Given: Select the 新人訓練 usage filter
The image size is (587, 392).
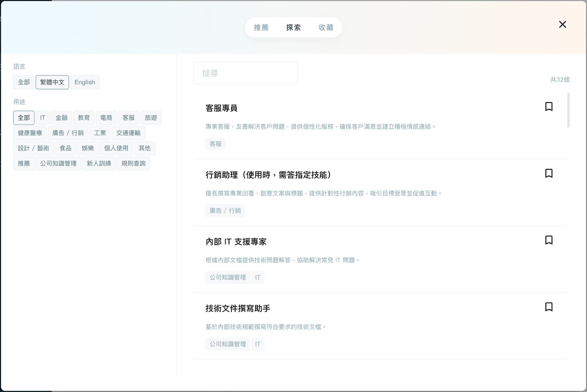Looking at the screenshot, I should (x=99, y=163).
